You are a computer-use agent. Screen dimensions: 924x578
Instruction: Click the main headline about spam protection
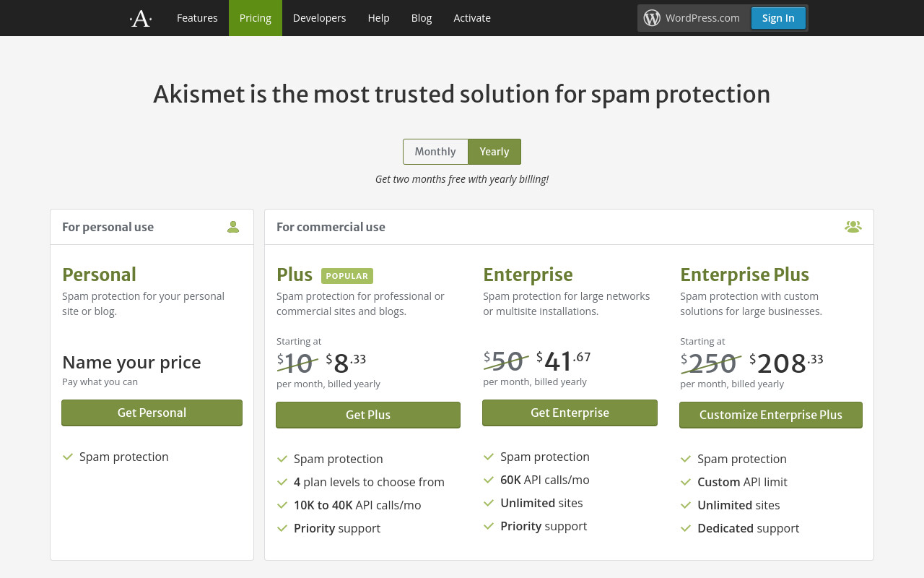(462, 94)
